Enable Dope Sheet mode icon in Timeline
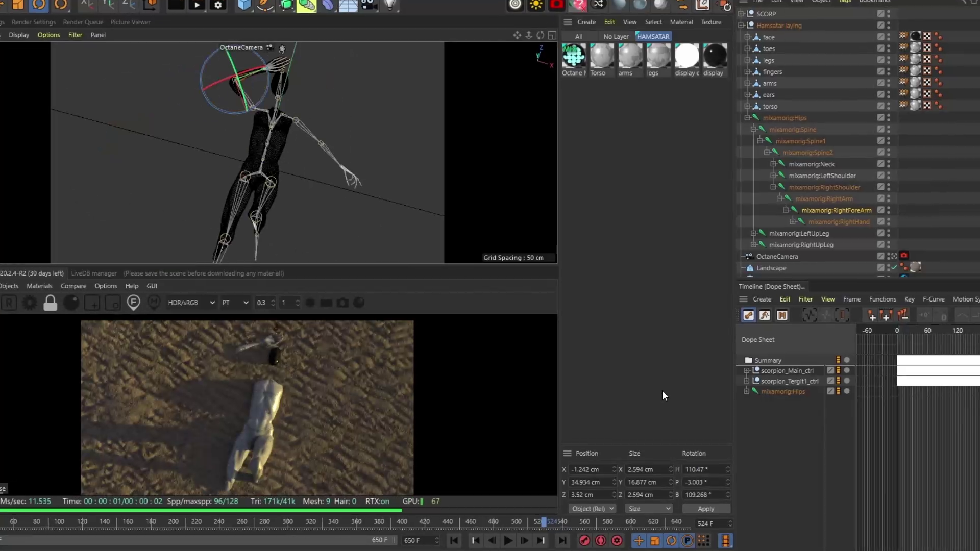Image resolution: width=980 pixels, height=551 pixels. click(x=748, y=315)
